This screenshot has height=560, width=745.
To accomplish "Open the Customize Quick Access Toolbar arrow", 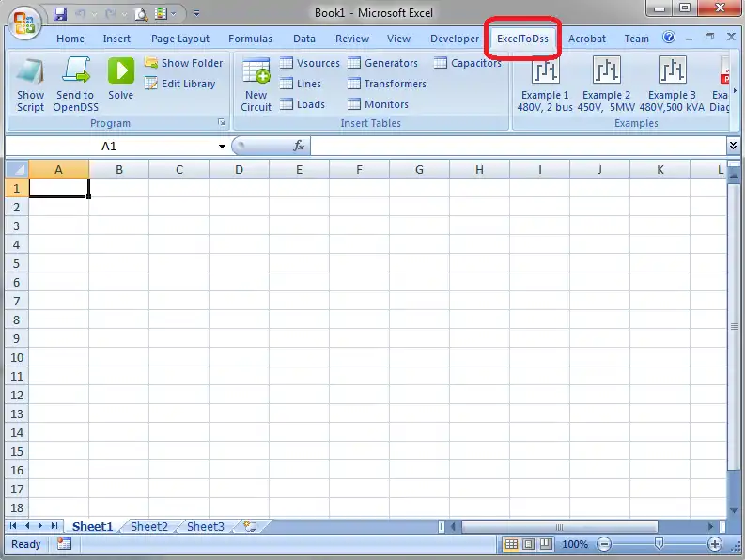I will pos(196,14).
